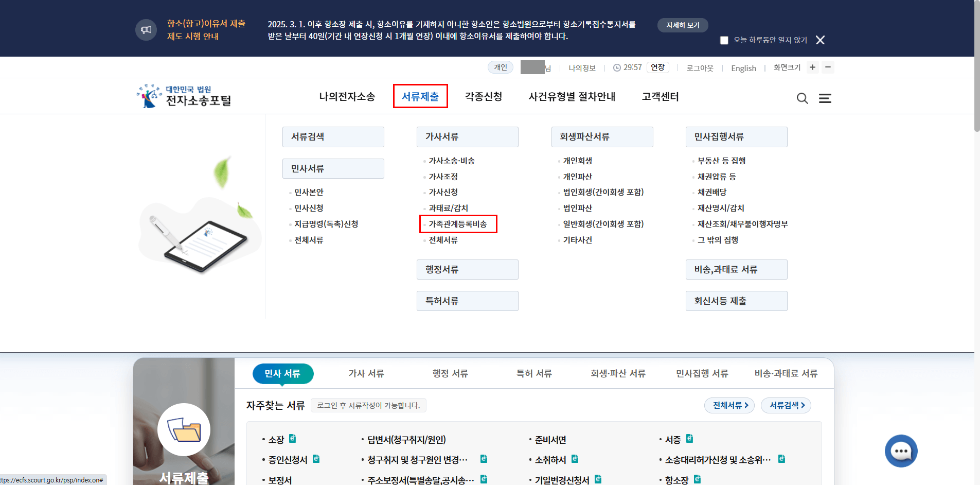Open the 가족관계등록비송 link
This screenshot has width=980, height=485.
pyautogui.click(x=458, y=224)
